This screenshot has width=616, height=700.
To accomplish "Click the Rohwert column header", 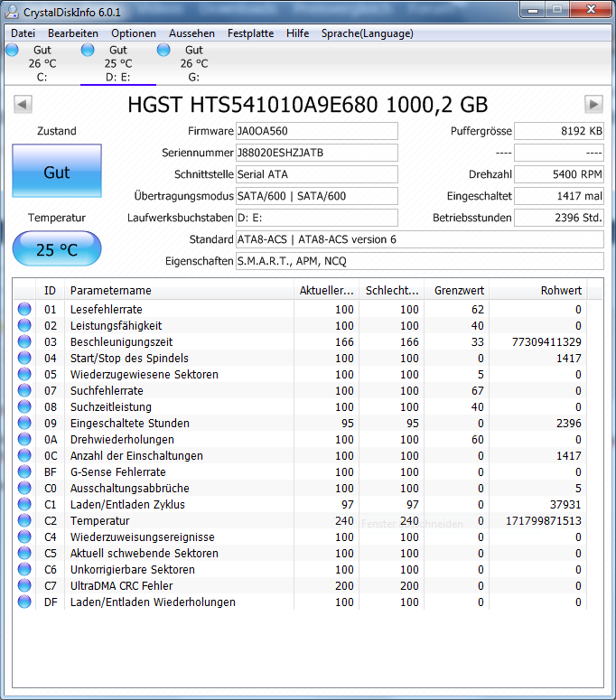I will coord(538,291).
